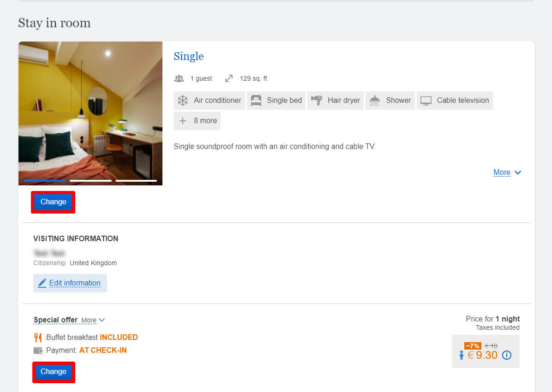Click Change button below room photo
This screenshot has height=392, width=552.
coord(53,202)
